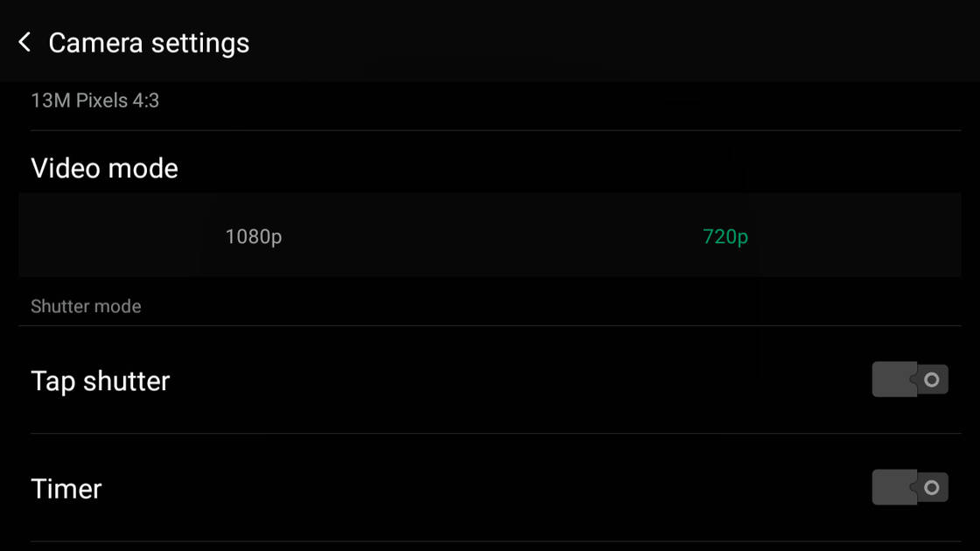Click the circular knob on Timer switch
The image size is (980, 551).
click(x=932, y=487)
